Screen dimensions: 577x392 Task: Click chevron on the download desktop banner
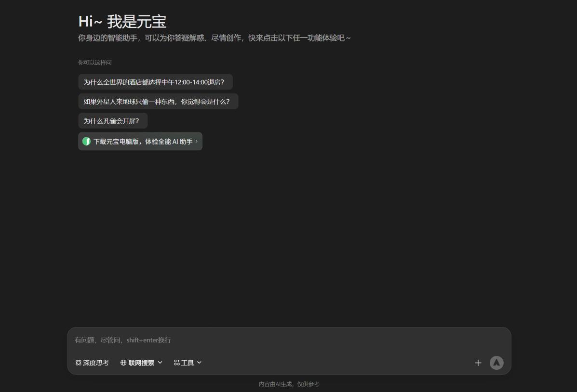pyautogui.click(x=197, y=142)
